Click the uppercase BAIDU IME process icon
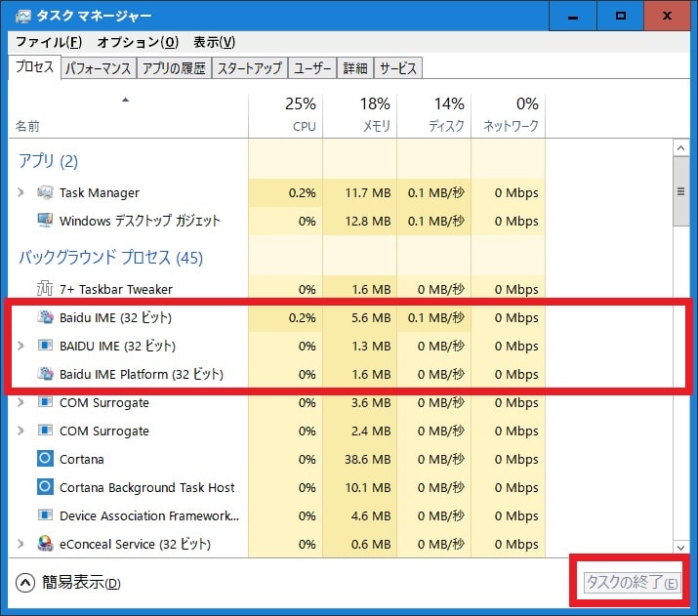The width and height of the screenshot is (698, 616). pos(45,346)
